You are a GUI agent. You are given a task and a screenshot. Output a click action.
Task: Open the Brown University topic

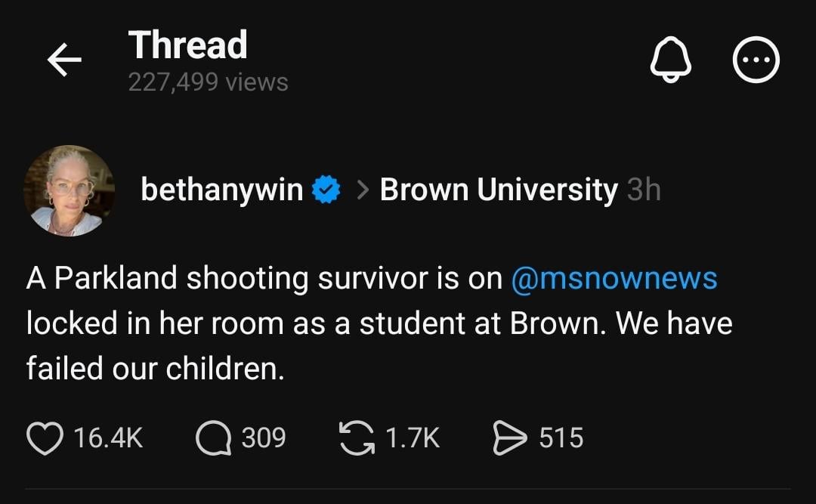(x=499, y=190)
